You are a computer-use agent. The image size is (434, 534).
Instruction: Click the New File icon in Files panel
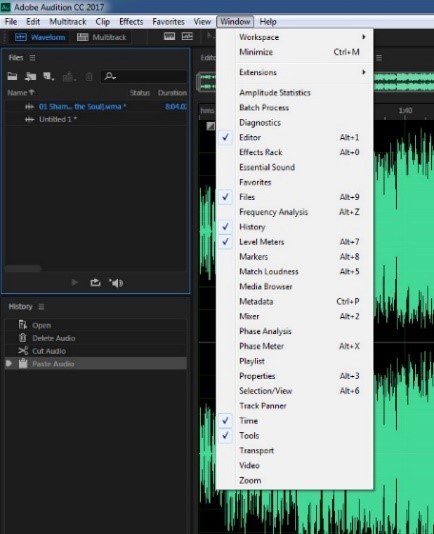(x=48, y=76)
